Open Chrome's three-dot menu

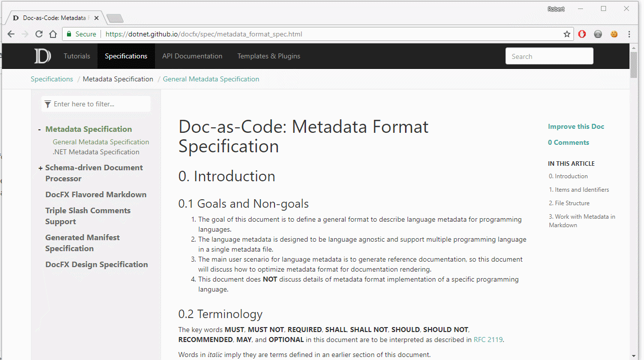coord(629,34)
